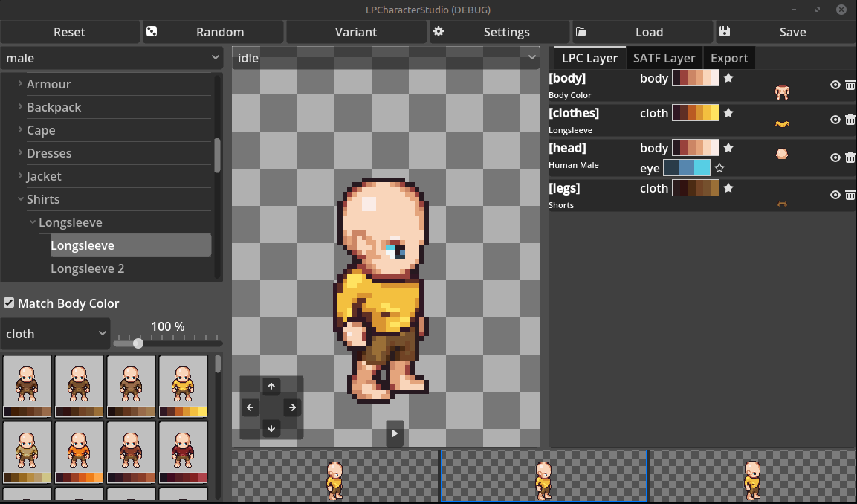Click the Longsleeve clothes sprite preview icon

[x=782, y=124]
